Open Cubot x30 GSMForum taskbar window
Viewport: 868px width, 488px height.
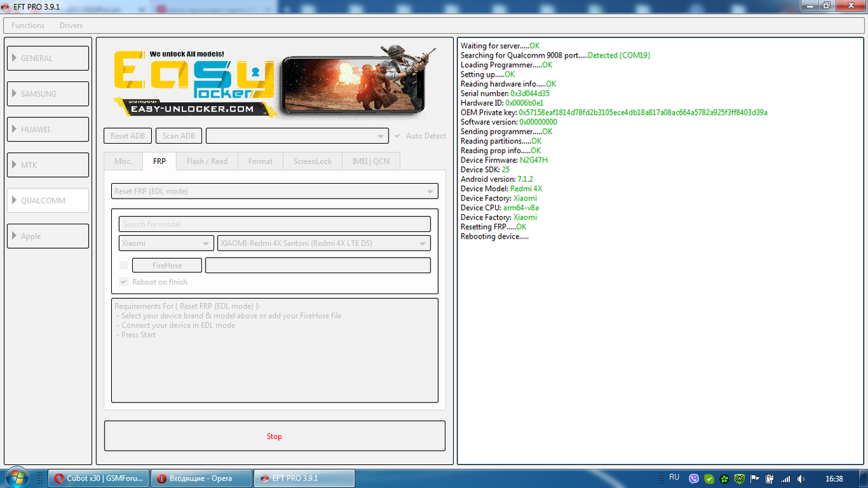pyautogui.click(x=99, y=478)
